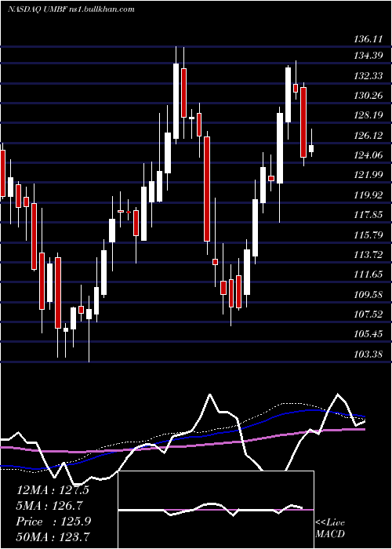Select the 136.11 price axis label

[368, 39]
